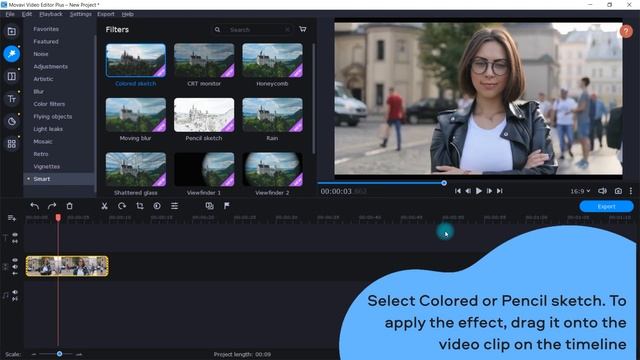Adjust the preview progress slider handle
The image size is (640, 360).
pos(444,183)
